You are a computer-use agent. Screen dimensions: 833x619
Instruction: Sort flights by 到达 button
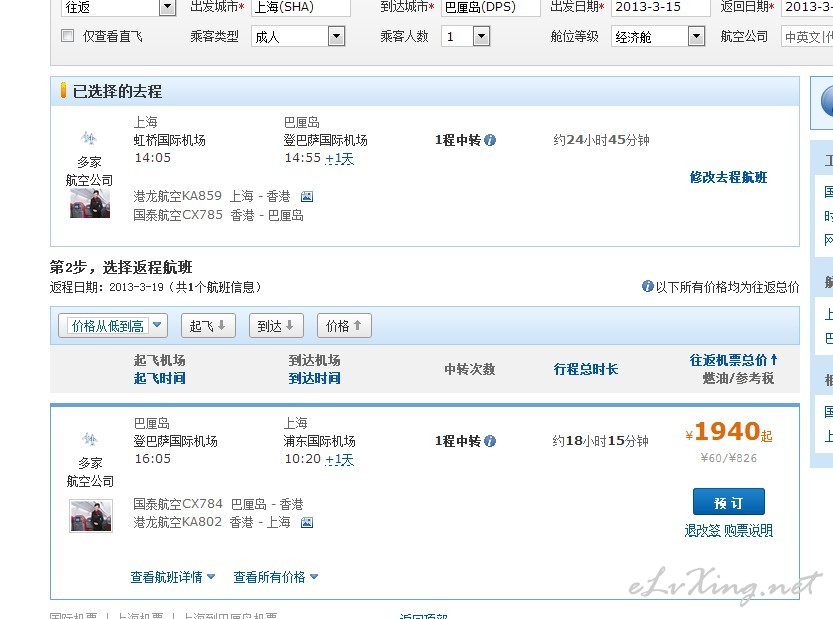click(276, 326)
